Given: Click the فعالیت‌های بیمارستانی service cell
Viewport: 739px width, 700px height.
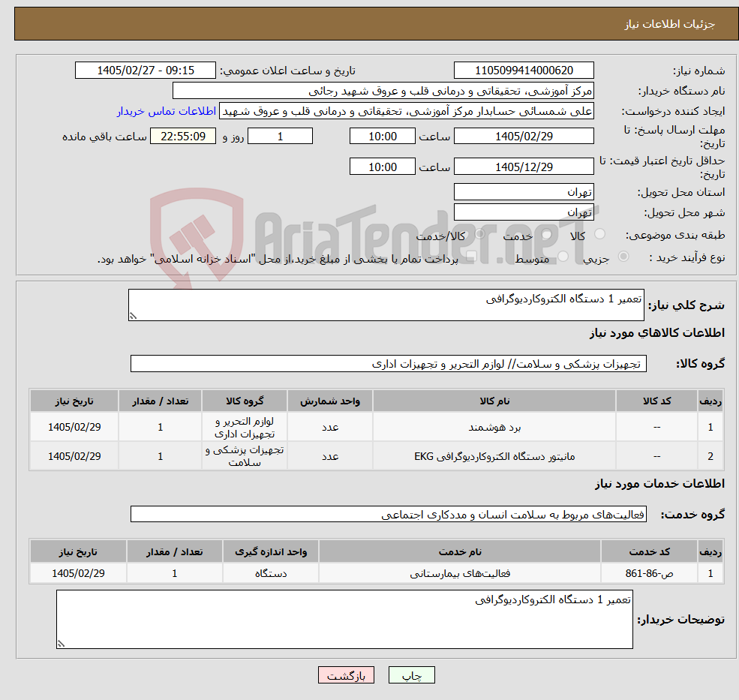Looking at the screenshot, I should pos(460,573).
